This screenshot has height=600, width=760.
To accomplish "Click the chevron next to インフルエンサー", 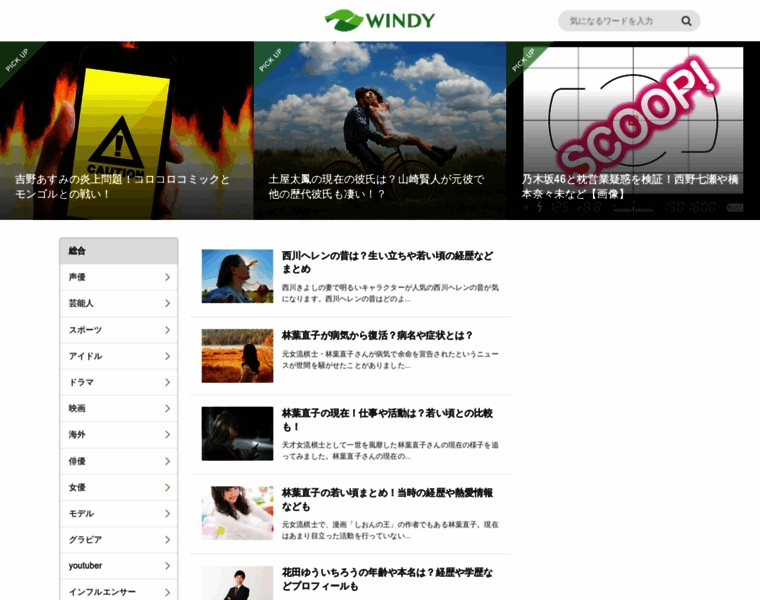I will point(168,592).
